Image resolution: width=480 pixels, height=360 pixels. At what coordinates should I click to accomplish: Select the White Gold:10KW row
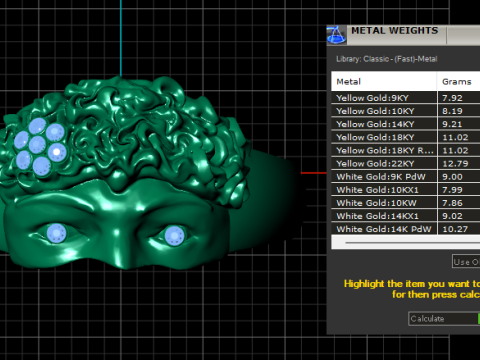pos(406,203)
